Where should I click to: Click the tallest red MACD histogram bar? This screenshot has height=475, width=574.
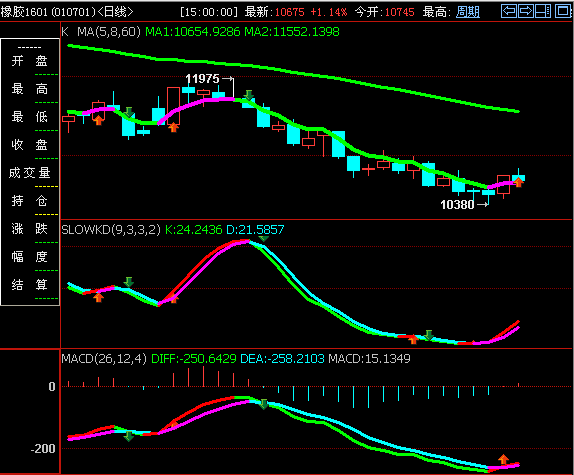204,376
